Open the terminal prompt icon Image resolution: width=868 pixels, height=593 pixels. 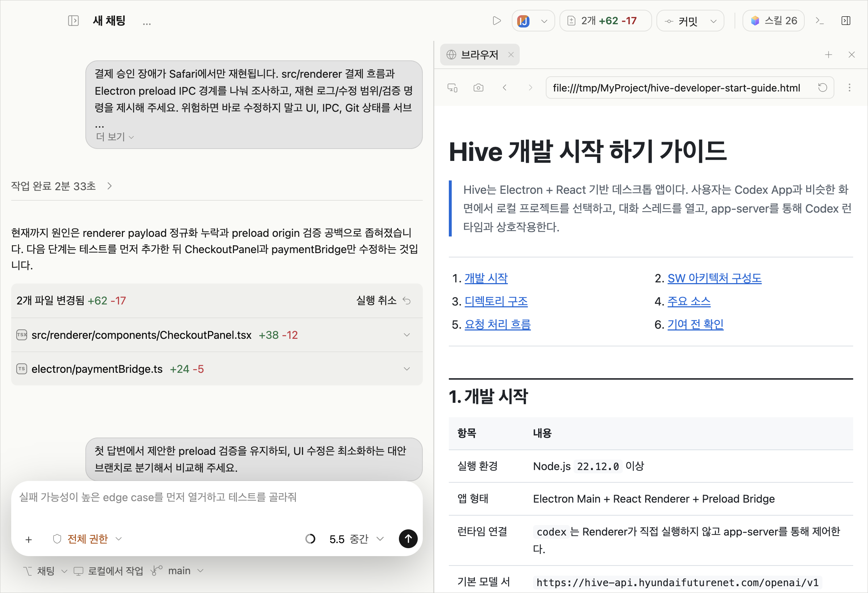(820, 21)
